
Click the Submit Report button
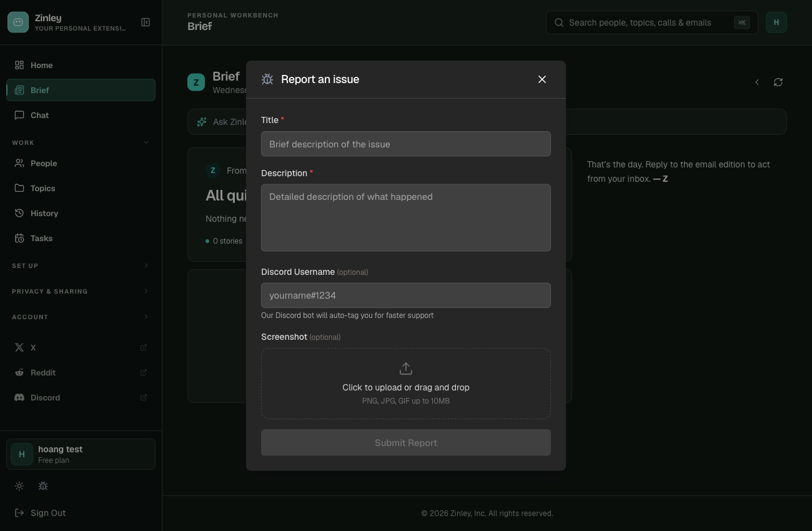coord(406,442)
